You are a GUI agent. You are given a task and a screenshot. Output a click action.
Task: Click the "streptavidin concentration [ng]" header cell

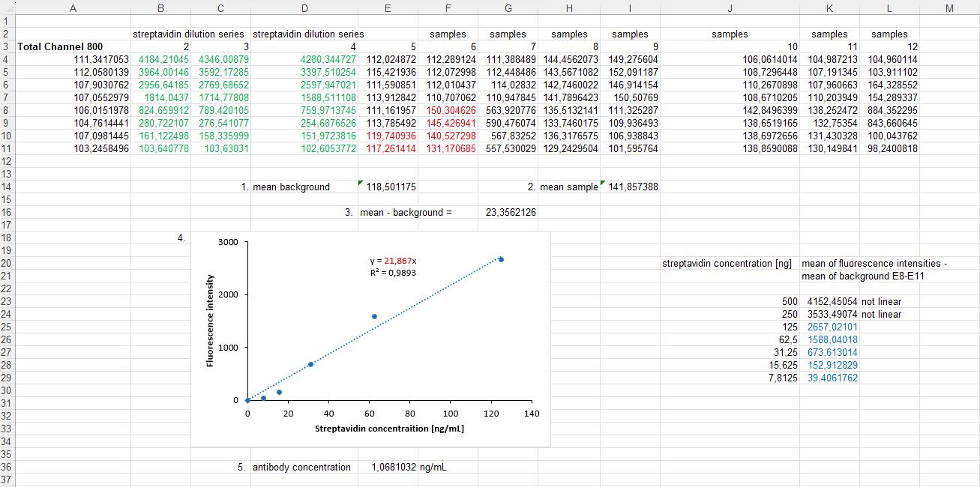pos(727,264)
